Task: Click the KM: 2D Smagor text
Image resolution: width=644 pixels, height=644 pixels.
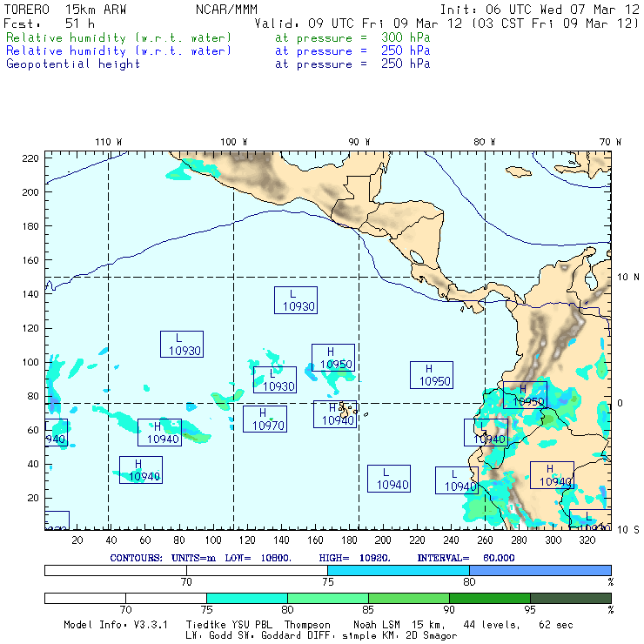Action: coord(419,636)
